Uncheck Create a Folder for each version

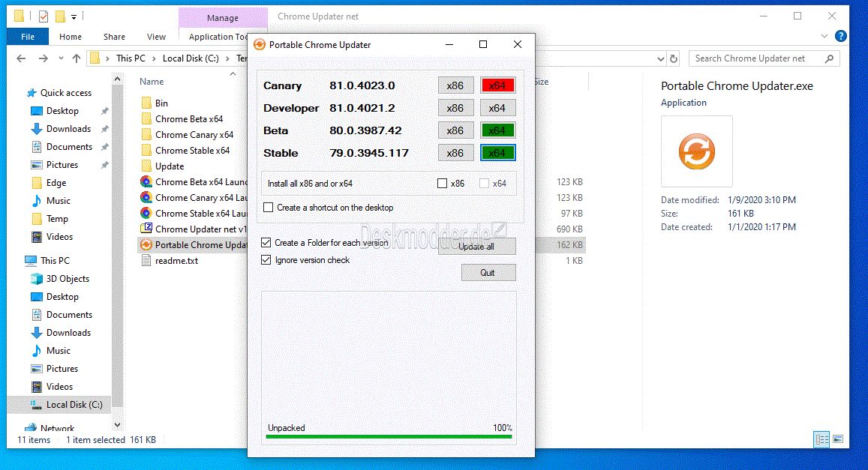coord(266,243)
